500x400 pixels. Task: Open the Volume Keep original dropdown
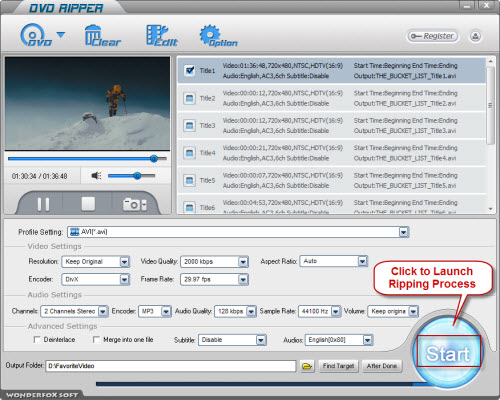point(413,311)
